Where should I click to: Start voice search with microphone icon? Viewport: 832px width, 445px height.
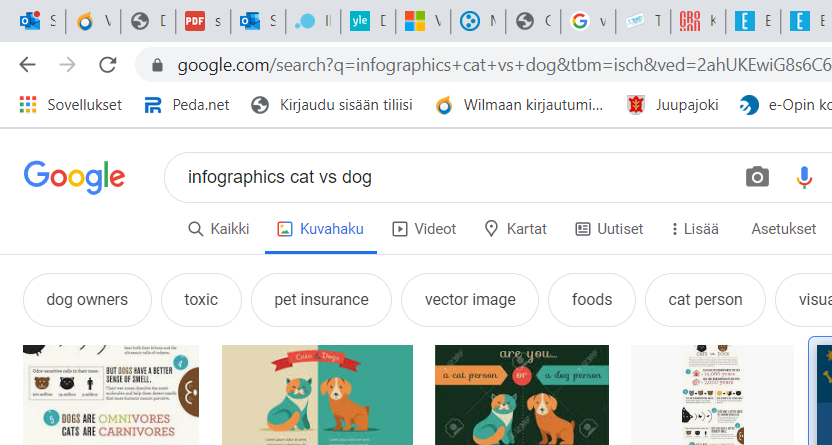coord(804,177)
